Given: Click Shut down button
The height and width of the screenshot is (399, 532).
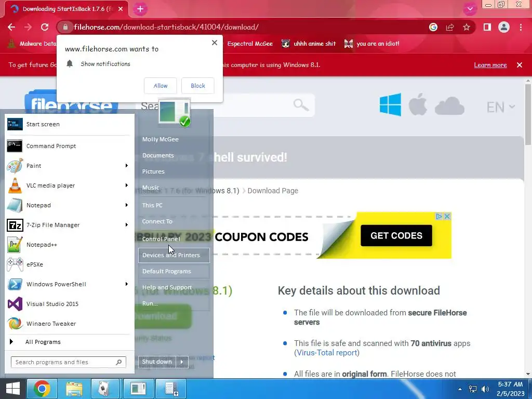Looking at the screenshot, I should (157, 362).
